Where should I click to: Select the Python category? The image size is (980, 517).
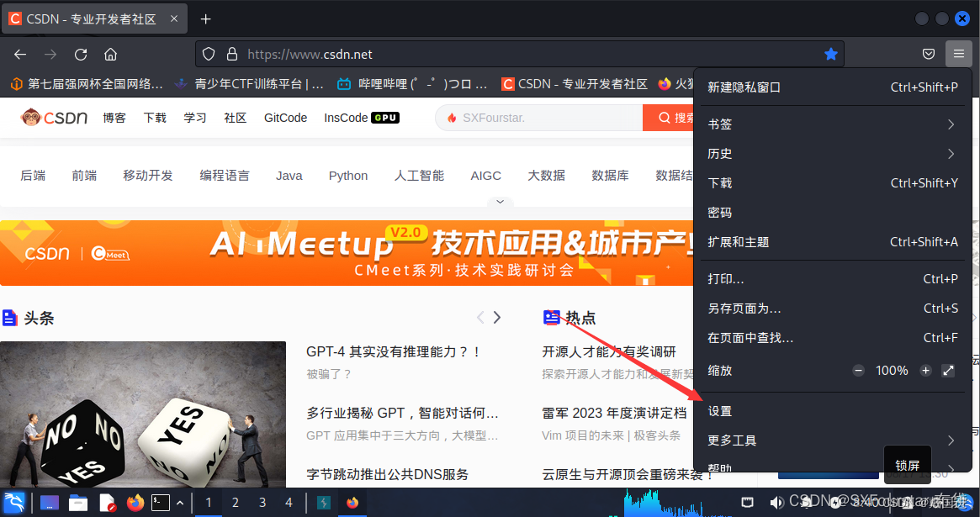coord(348,176)
